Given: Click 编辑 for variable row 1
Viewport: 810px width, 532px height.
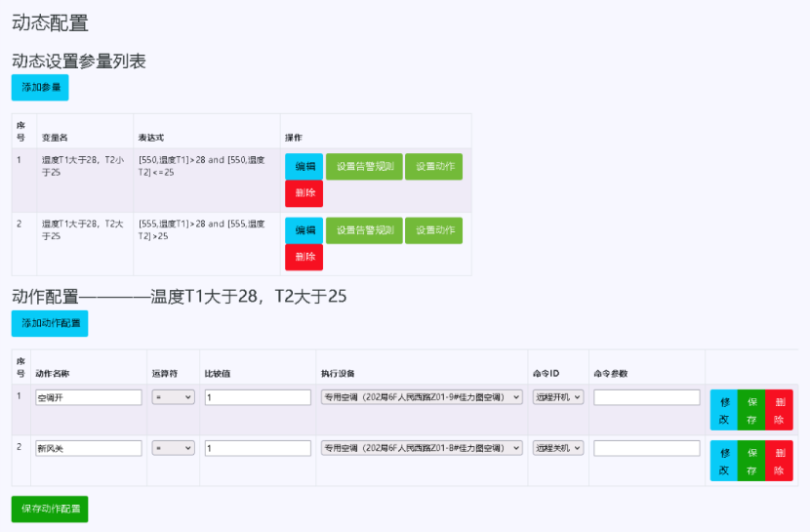Looking at the screenshot, I should point(304,167).
